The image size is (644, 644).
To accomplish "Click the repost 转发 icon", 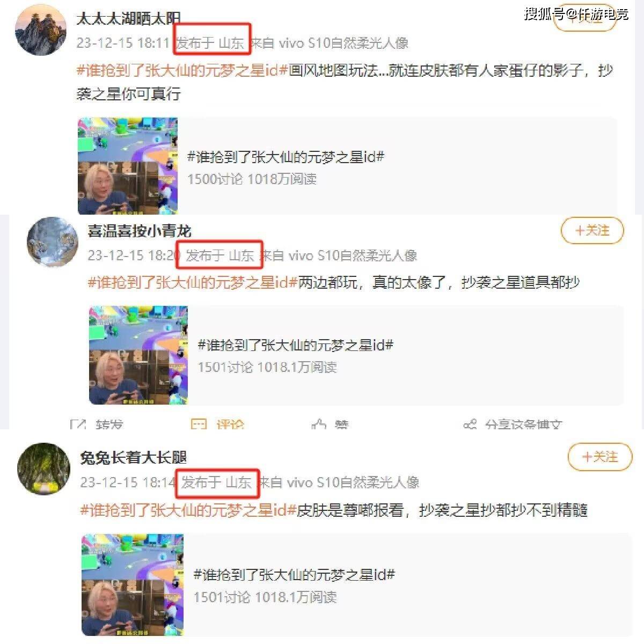I will (x=78, y=425).
